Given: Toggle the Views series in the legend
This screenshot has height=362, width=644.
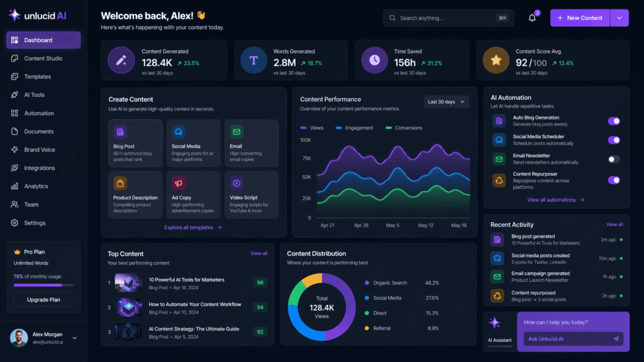Looking at the screenshot, I should tap(312, 128).
